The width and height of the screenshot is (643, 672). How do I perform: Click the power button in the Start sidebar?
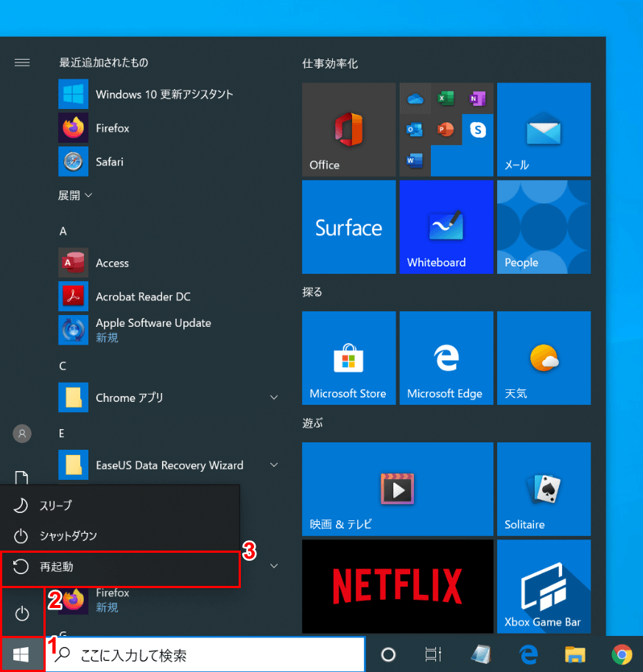[x=22, y=614]
